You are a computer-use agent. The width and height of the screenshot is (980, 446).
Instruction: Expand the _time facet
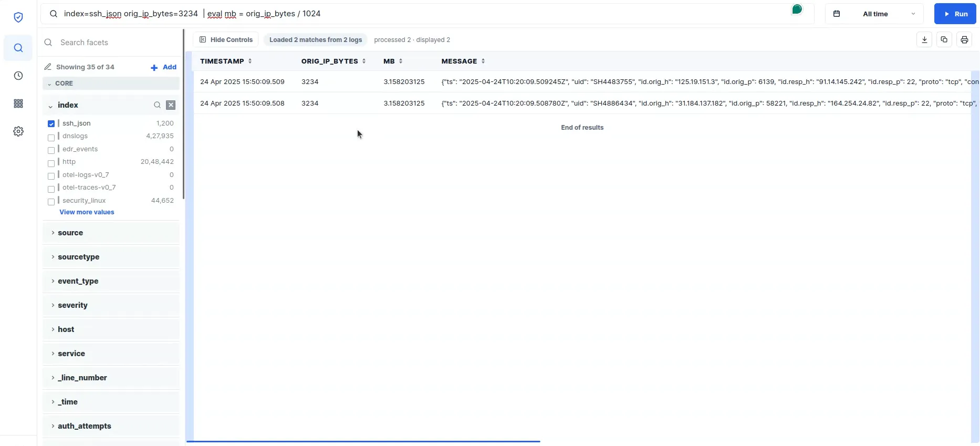(x=111, y=402)
